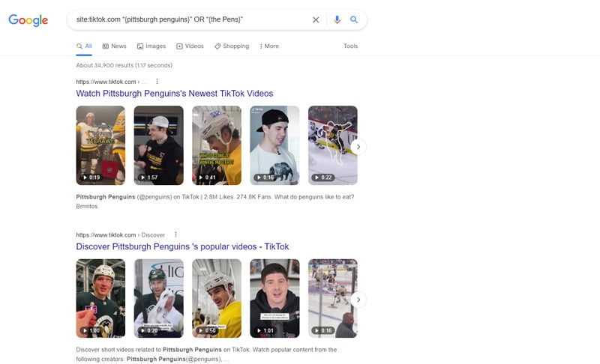The height and width of the screenshot is (364, 600).
Task: Open the 0:50 video in Discover row
Action: coord(217,298)
